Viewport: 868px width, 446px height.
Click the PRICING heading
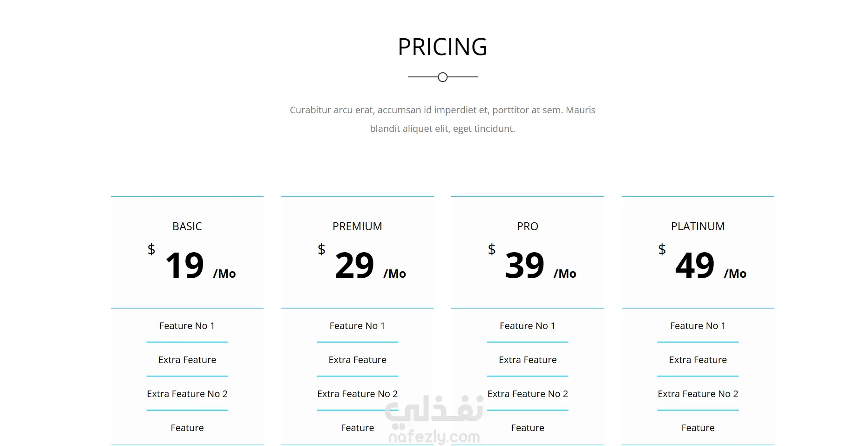point(442,47)
